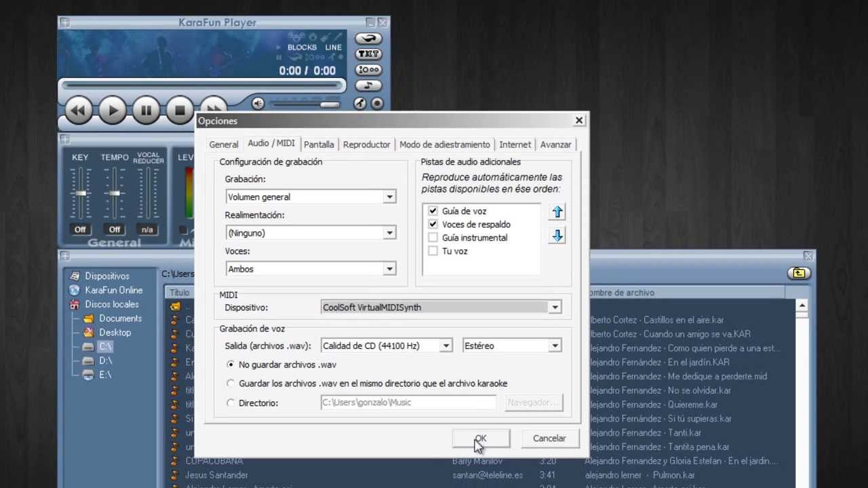Open the Documents folder in the sidebar
The height and width of the screenshot is (488, 868).
(x=120, y=319)
